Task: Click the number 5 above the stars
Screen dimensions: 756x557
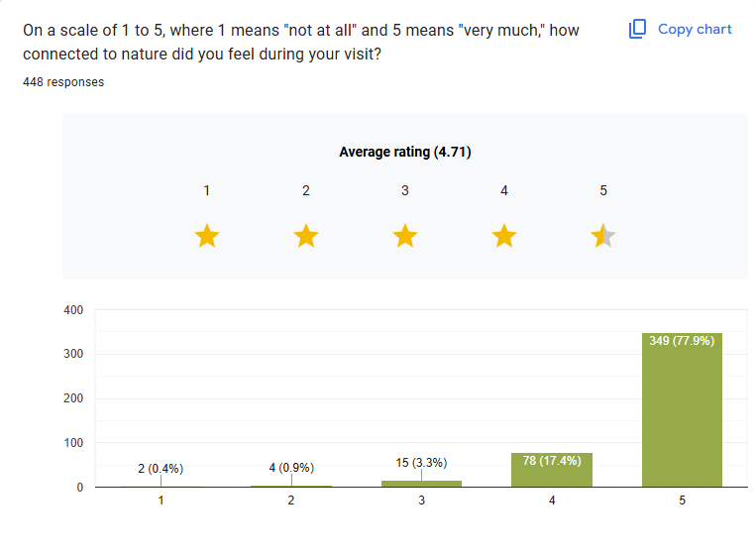Action: click(x=603, y=190)
